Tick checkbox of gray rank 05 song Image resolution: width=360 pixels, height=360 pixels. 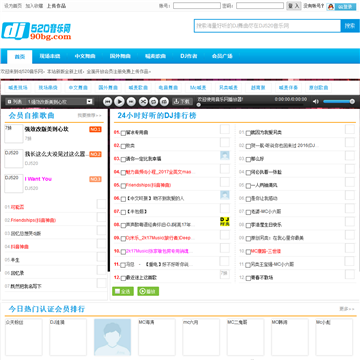pos(248,186)
